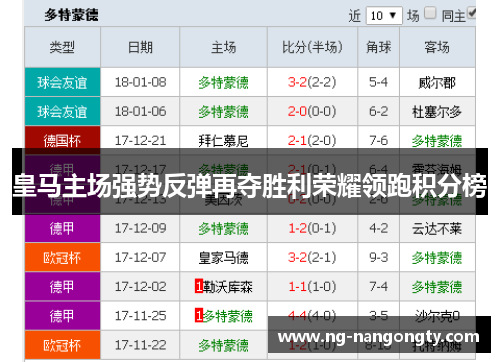This screenshot has width=500, height=362.
Task: Click corner count 7-4
Action: tap(378, 286)
